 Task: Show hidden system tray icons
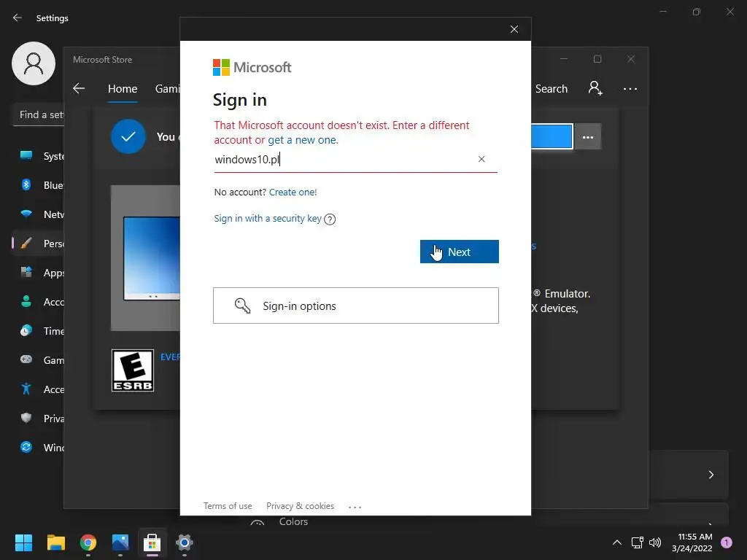[x=617, y=542]
